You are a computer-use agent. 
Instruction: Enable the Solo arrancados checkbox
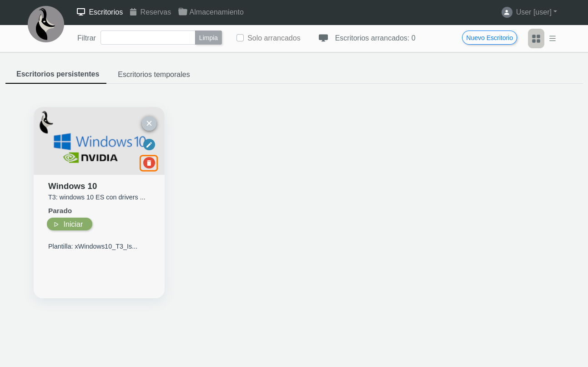tap(240, 38)
